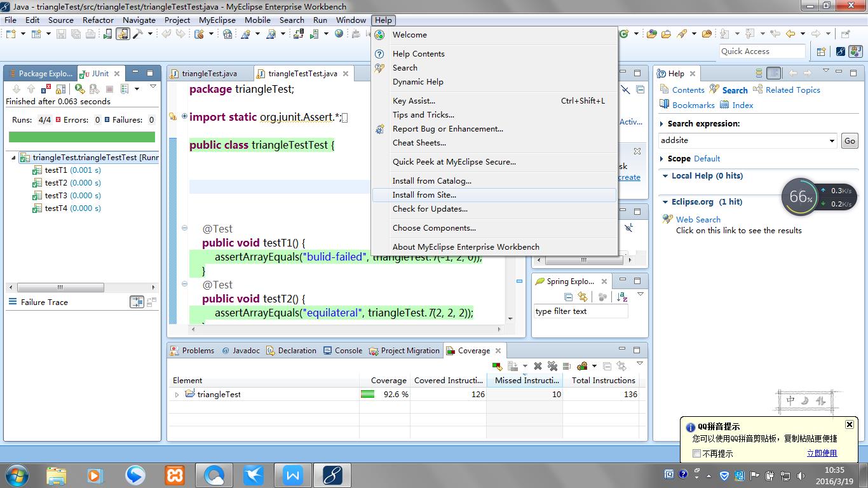Toggle Scroll Lock icon in JUnit view
Screen dimensions: 868x488
click(x=61, y=89)
